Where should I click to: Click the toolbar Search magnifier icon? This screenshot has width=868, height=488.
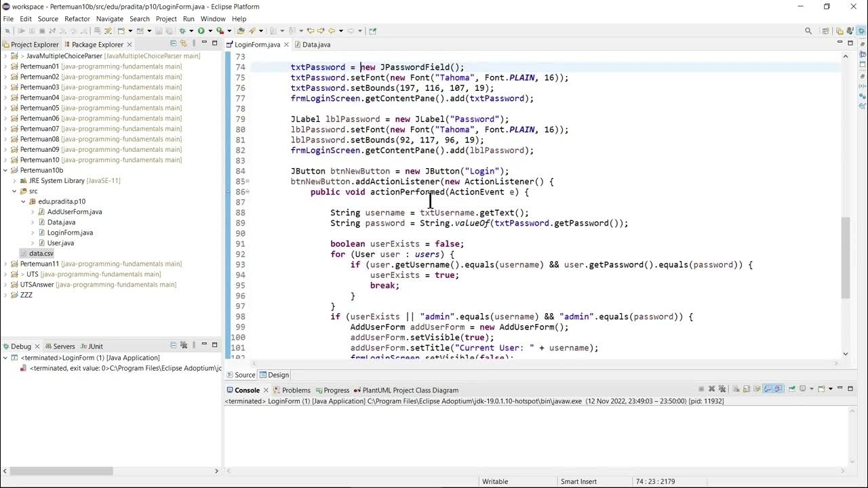[x=808, y=30]
